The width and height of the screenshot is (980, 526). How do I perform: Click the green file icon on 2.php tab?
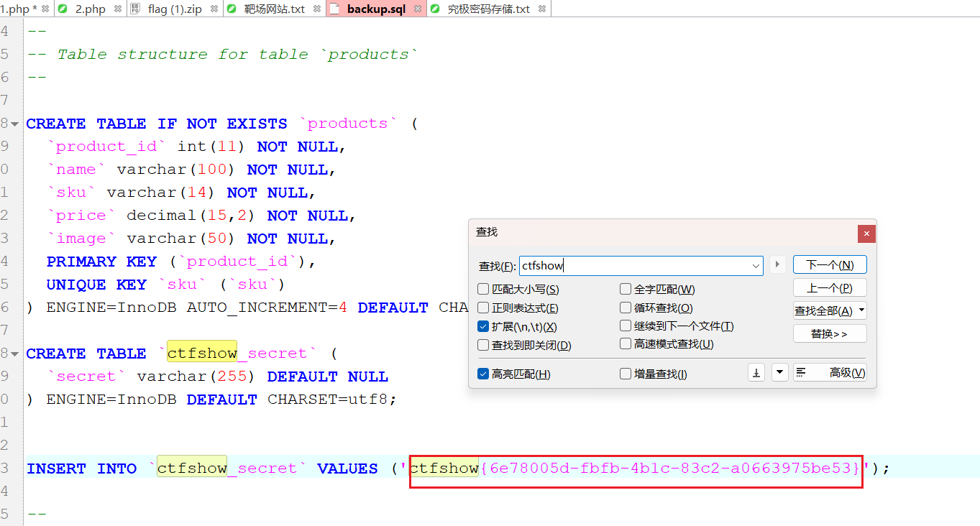(x=63, y=9)
